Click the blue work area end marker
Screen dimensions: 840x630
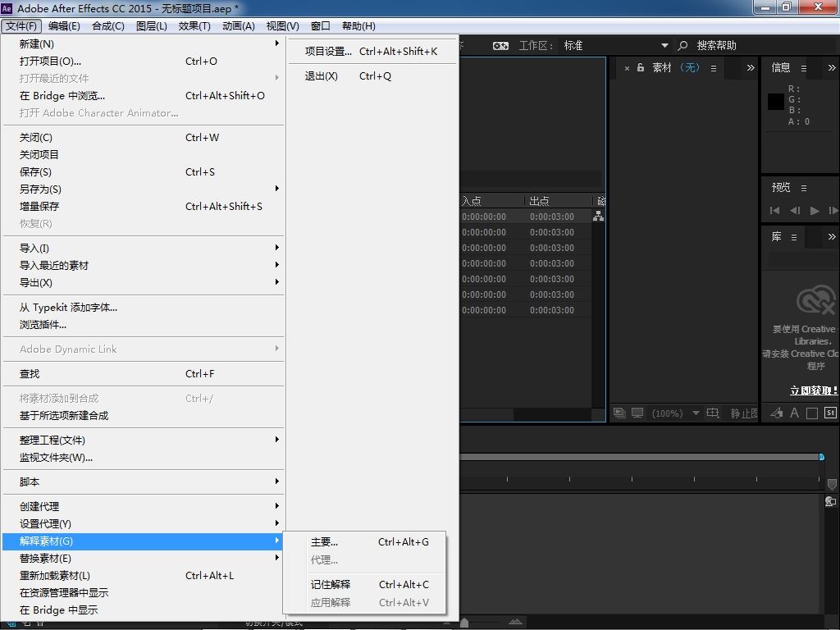(822, 457)
